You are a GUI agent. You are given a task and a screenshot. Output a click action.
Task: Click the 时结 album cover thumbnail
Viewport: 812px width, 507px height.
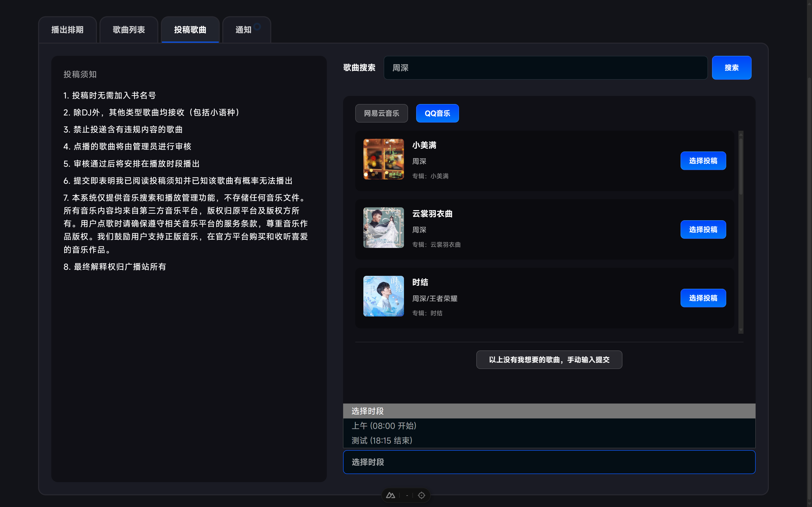pos(383,296)
